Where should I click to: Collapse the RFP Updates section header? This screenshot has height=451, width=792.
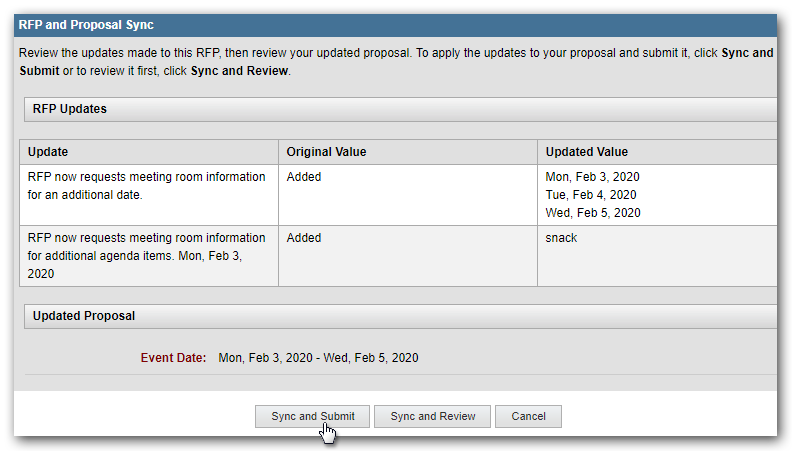tap(70, 109)
